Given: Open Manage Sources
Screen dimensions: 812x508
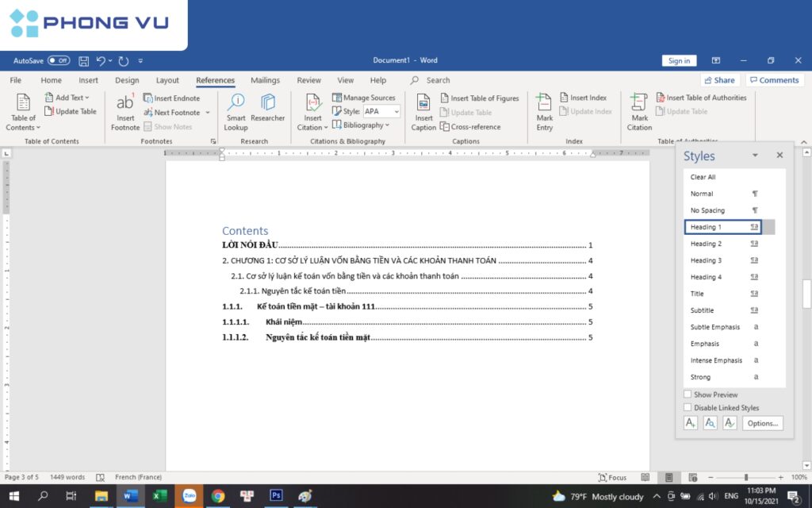Looking at the screenshot, I should pyautogui.click(x=364, y=98).
